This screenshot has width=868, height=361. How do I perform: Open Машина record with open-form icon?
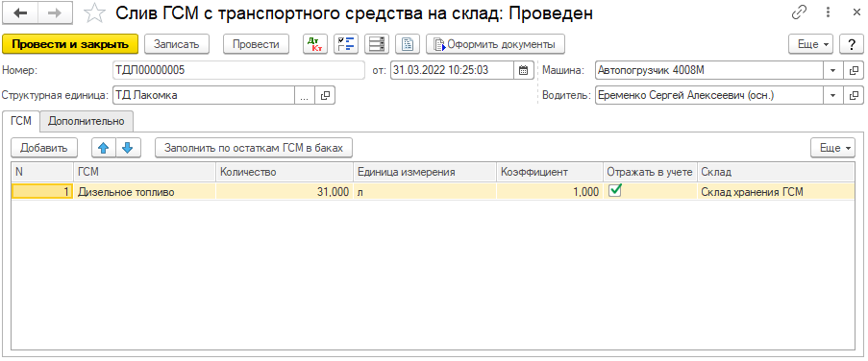(853, 70)
